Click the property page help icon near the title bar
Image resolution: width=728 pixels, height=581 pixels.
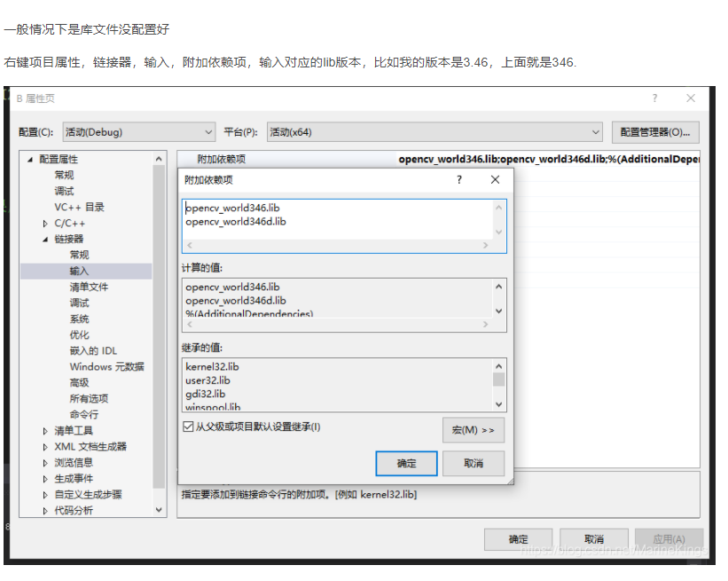pos(654,98)
